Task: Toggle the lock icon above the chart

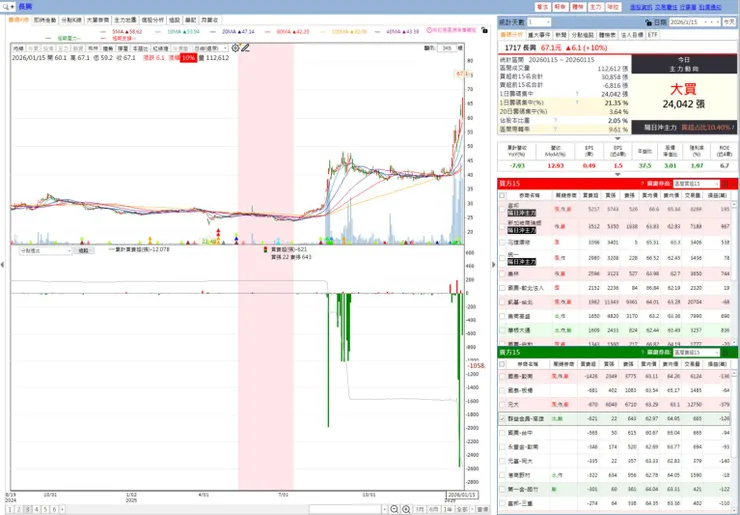Action: (484, 30)
